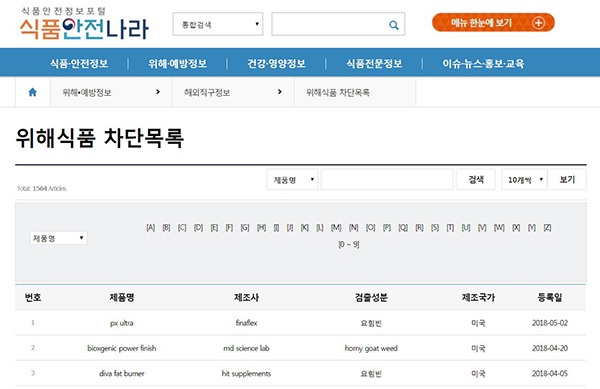Image resolution: width=600 pixels, height=389 pixels.
Task: Click the 보기 button
Action: [x=567, y=179]
